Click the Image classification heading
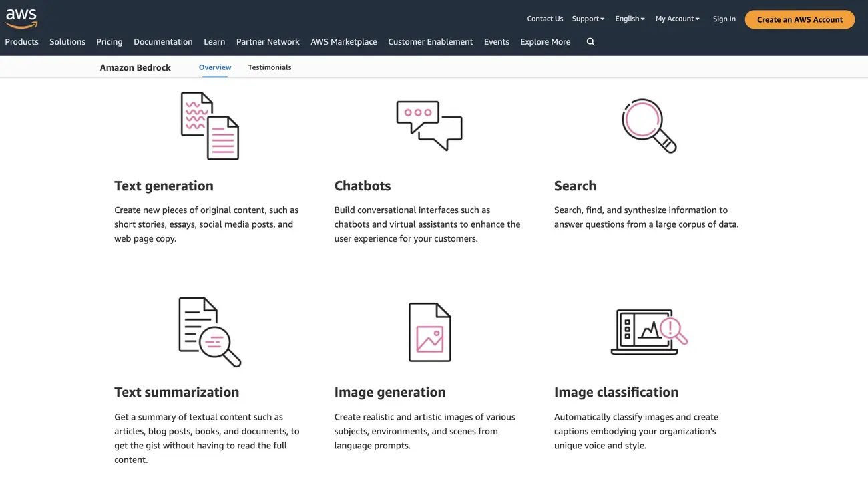The width and height of the screenshot is (868, 483). pos(616,392)
